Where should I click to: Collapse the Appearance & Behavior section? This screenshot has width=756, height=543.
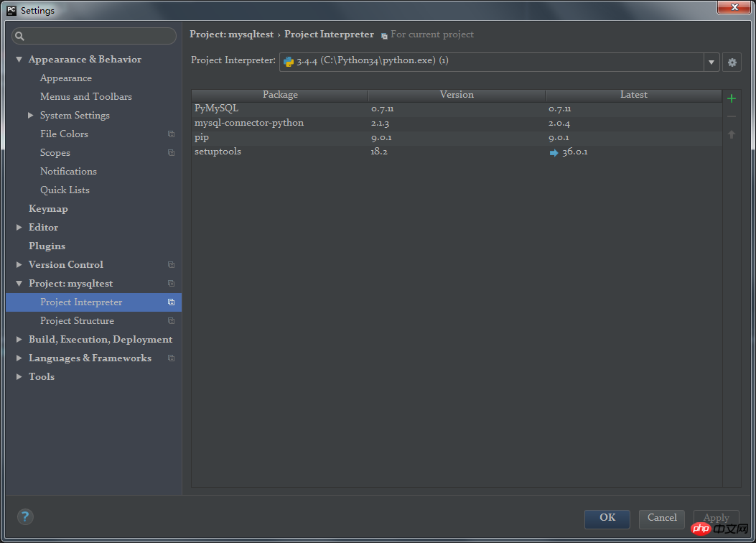click(x=19, y=60)
